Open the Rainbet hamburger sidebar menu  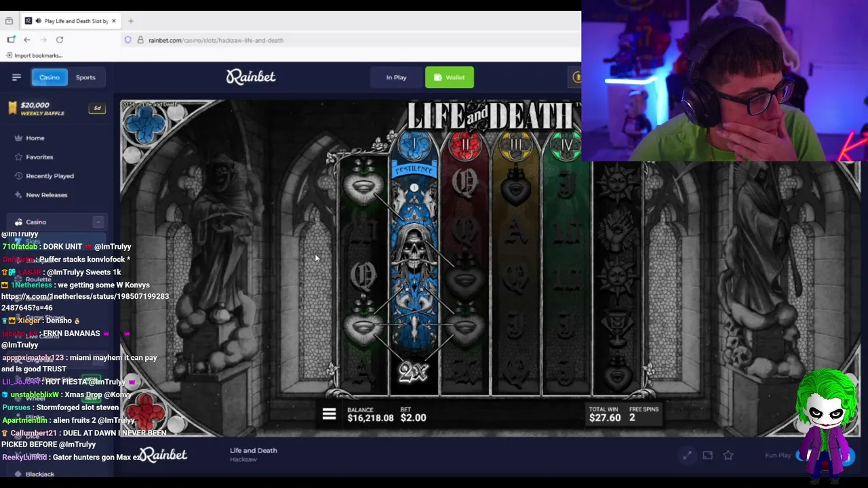pos(16,77)
